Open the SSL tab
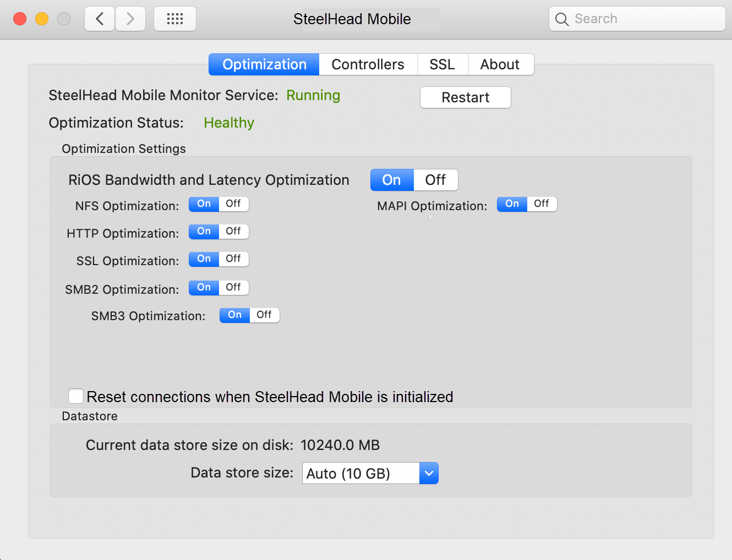This screenshot has height=560, width=732. [442, 64]
